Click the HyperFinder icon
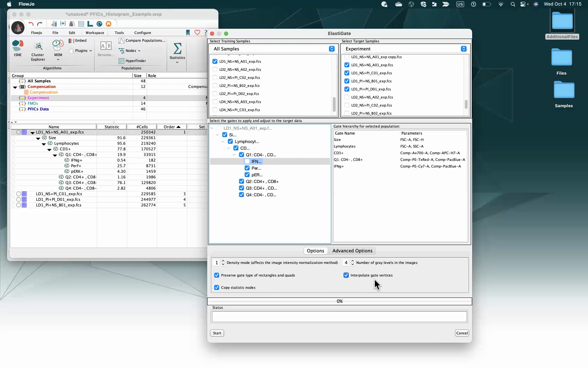Viewport: 588px width, 368px height. [121, 61]
